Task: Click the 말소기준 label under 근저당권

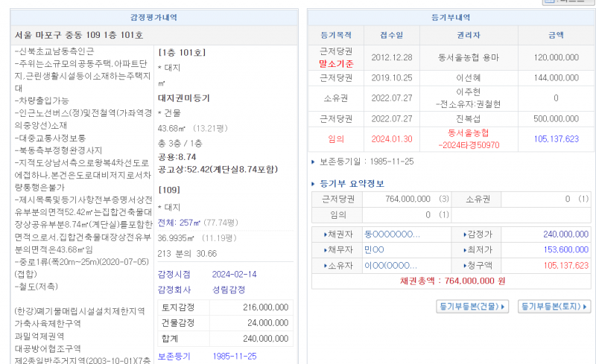Action: pyautogui.click(x=336, y=63)
